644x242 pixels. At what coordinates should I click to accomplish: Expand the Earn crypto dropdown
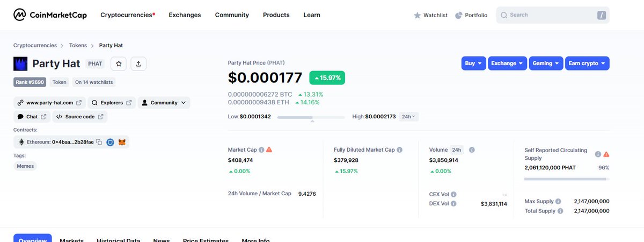tap(587, 63)
